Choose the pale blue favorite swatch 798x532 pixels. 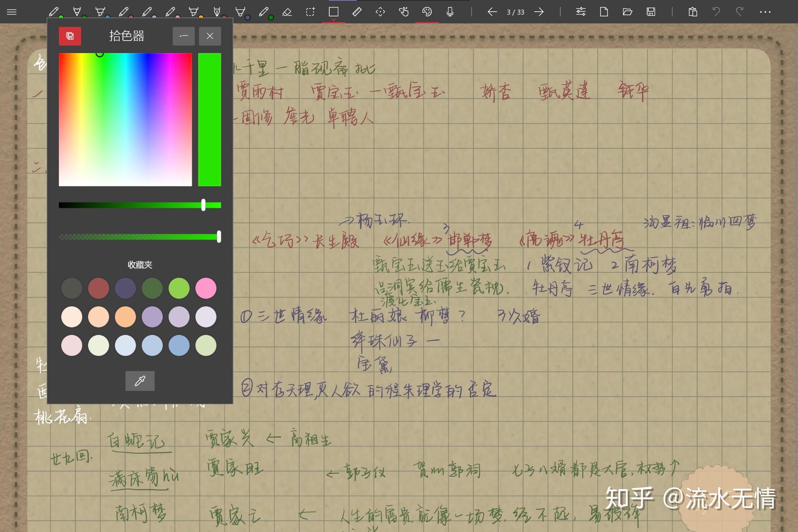click(x=125, y=345)
